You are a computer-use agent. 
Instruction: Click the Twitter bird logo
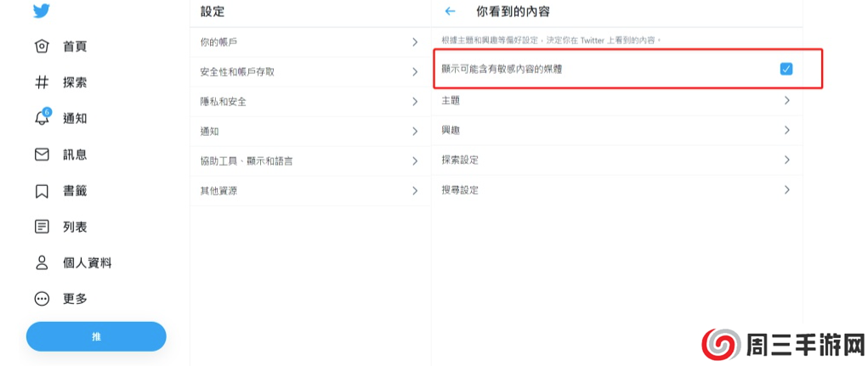pyautogui.click(x=42, y=11)
